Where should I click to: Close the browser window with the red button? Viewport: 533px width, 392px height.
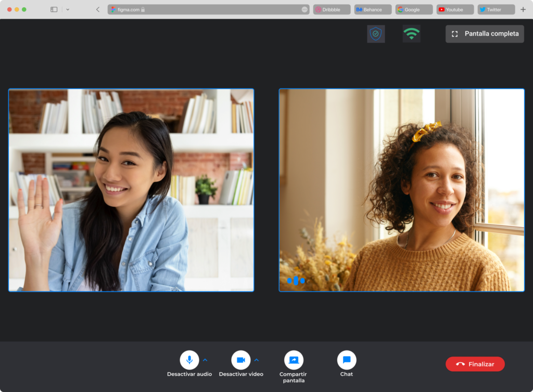[9, 9]
